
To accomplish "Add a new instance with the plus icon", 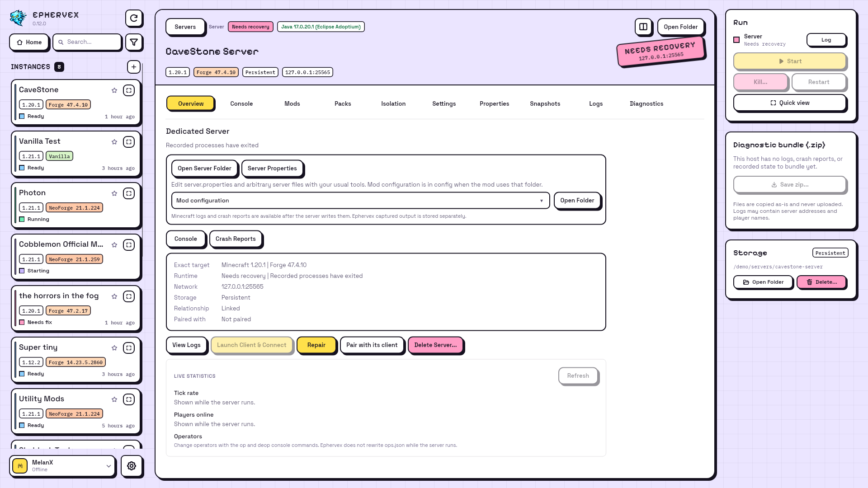I will [133, 67].
